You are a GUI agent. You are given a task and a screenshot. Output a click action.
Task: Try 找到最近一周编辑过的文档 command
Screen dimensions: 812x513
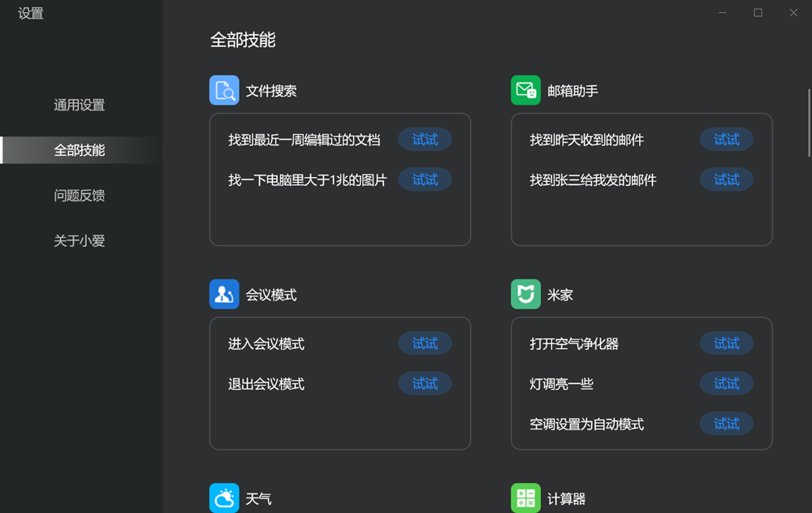[425, 139]
